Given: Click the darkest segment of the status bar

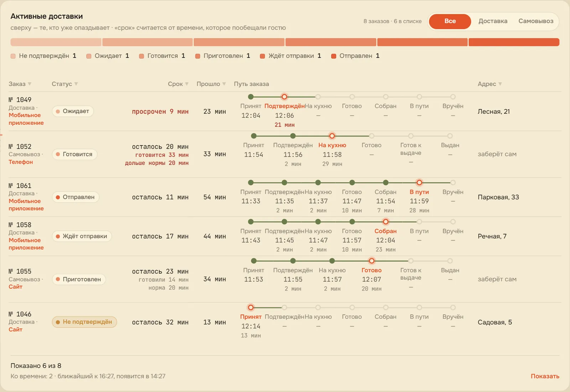Looking at the screenshot, I should (x=514, y=42).
